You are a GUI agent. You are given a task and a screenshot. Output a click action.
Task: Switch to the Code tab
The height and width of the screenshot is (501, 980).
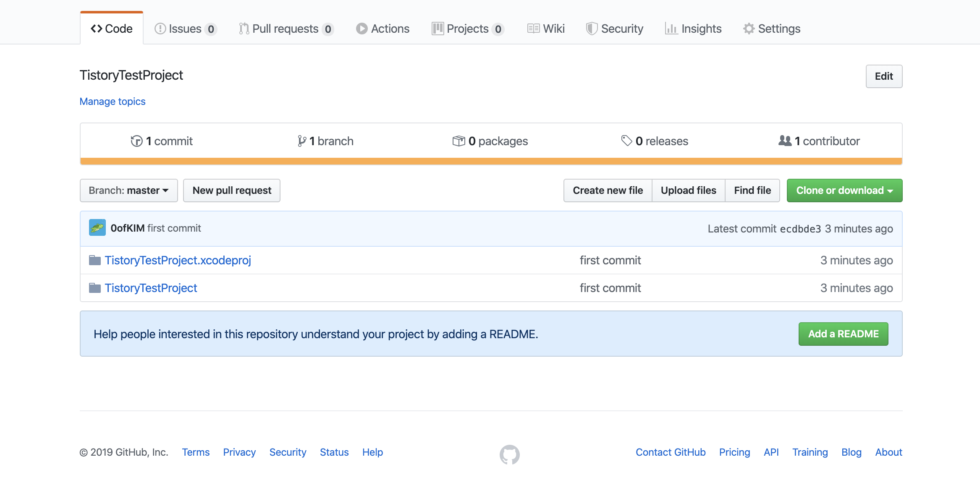[112, 29]
